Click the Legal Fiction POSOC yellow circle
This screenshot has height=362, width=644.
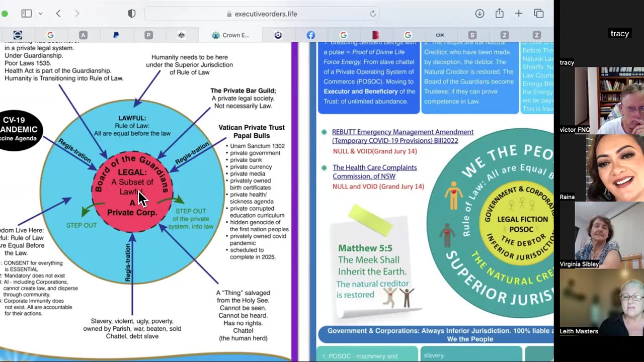(518, 224)
